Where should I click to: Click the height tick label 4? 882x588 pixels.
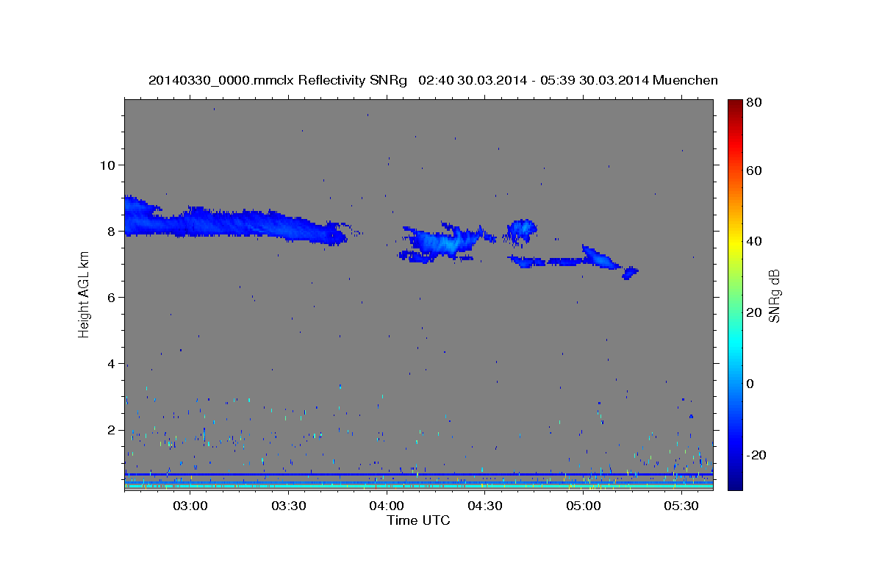click(112, 363)
